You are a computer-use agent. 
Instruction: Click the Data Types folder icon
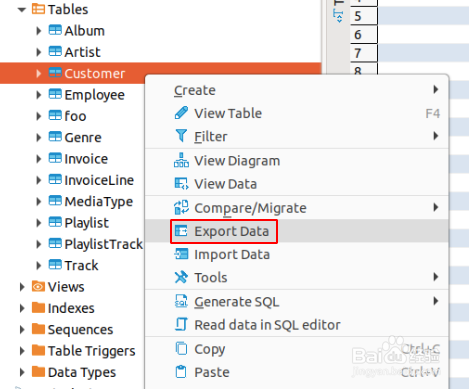pyautogui.click(x=38, y=372)
